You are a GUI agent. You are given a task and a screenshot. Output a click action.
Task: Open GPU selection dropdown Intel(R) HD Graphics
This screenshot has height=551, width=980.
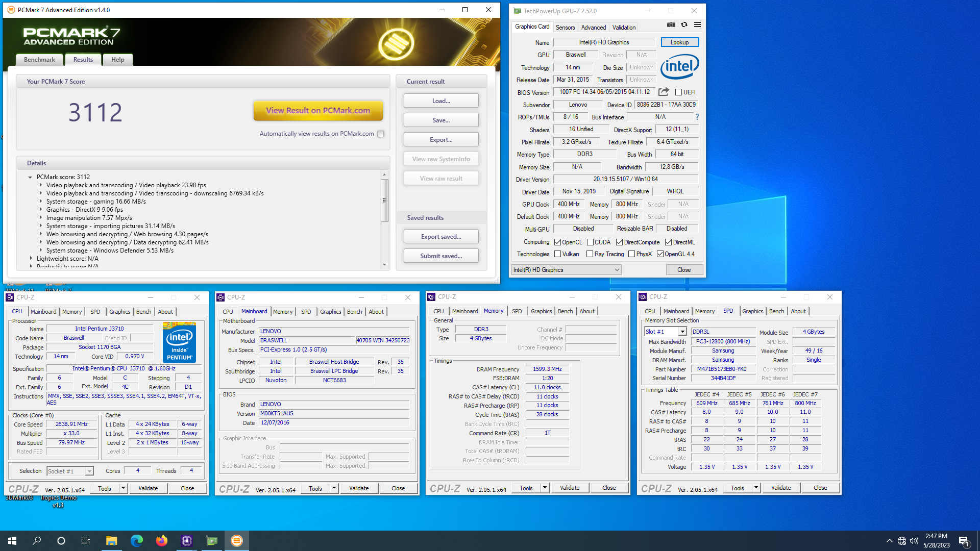tap(566, 270)
